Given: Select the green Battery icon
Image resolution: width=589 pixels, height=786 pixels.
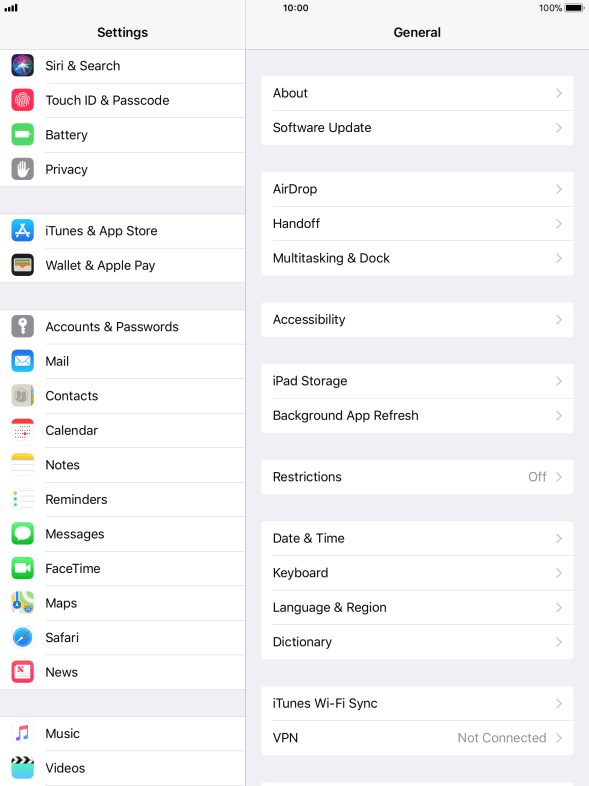Looking at the screenshot, I should 23,135.
